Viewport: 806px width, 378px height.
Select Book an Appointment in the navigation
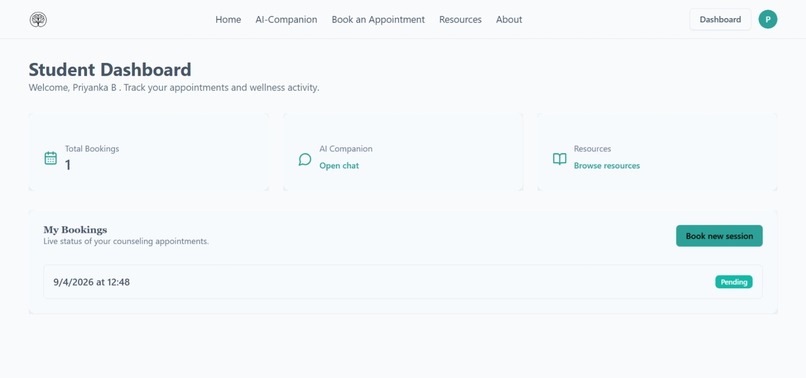(x=378, y=20)
